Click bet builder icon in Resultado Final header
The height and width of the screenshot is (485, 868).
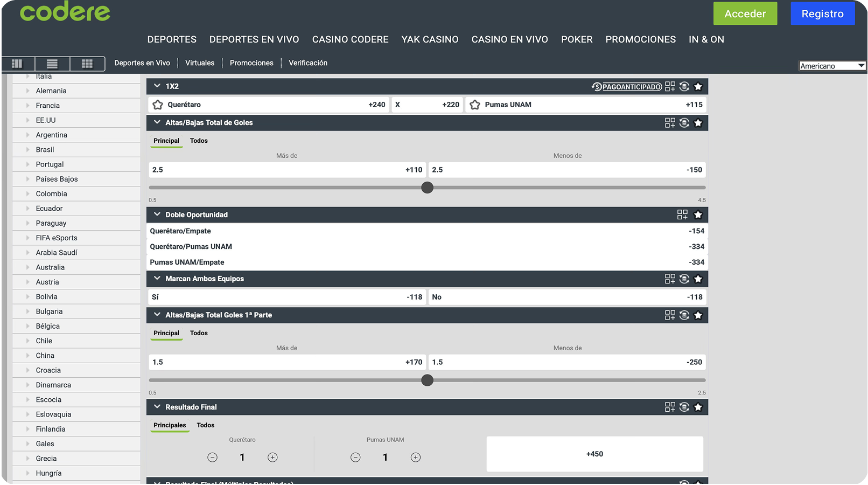pyautogui.click(x=670, y=407)
